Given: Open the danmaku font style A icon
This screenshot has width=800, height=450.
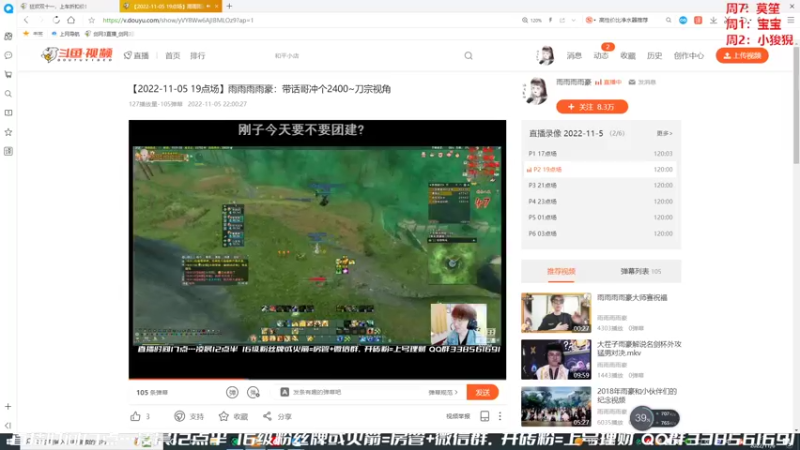Looking at the screenshot, I should pyautogui.click(x=285, y=392).
